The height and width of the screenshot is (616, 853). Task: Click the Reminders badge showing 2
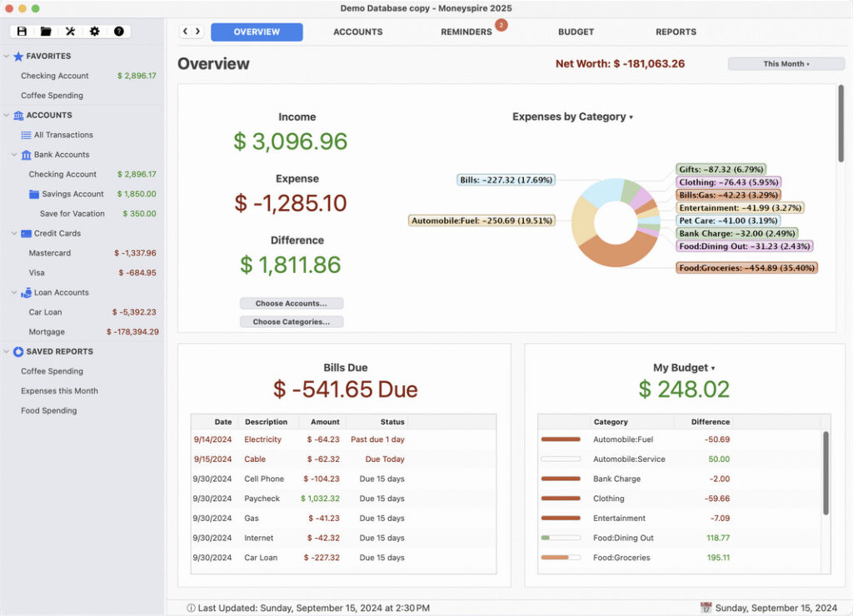[x=501, y=25]
